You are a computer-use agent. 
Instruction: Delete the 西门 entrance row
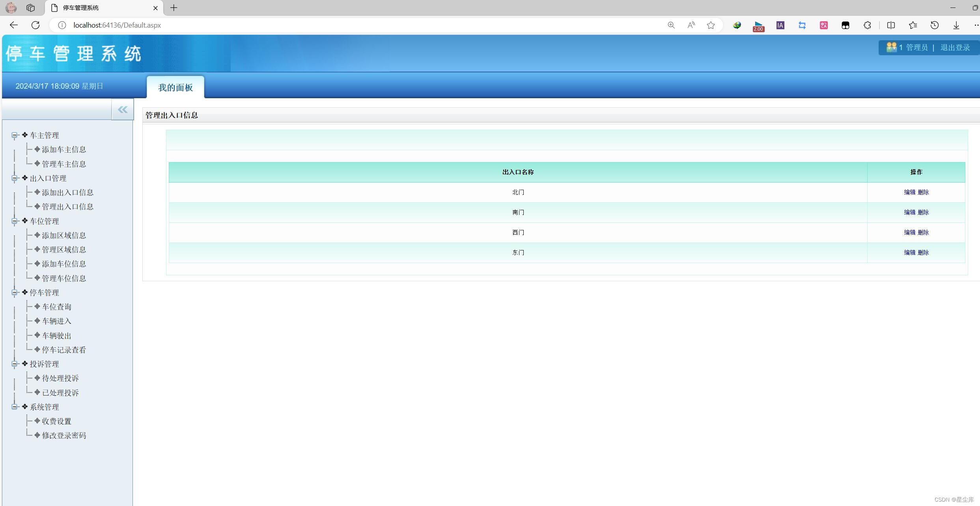coord(923,232)
